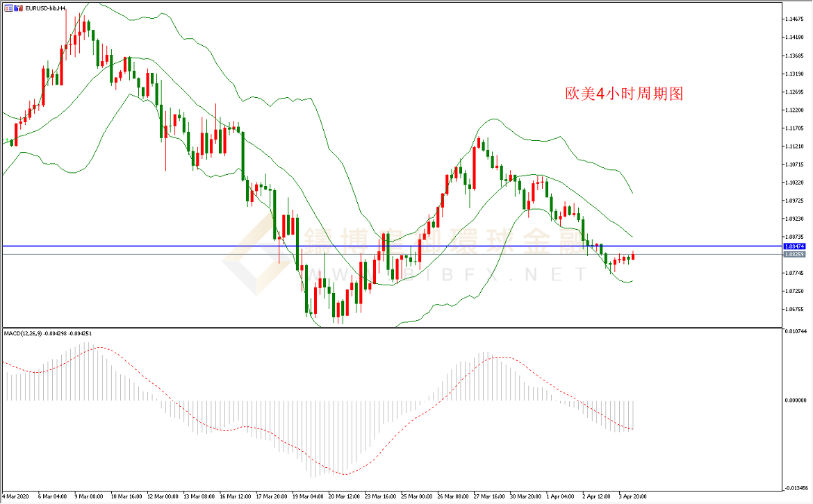Click the 1.08474 blue price tag
Image resolution: width=813 pixels, height=504 pixels.
pos(794,246)
